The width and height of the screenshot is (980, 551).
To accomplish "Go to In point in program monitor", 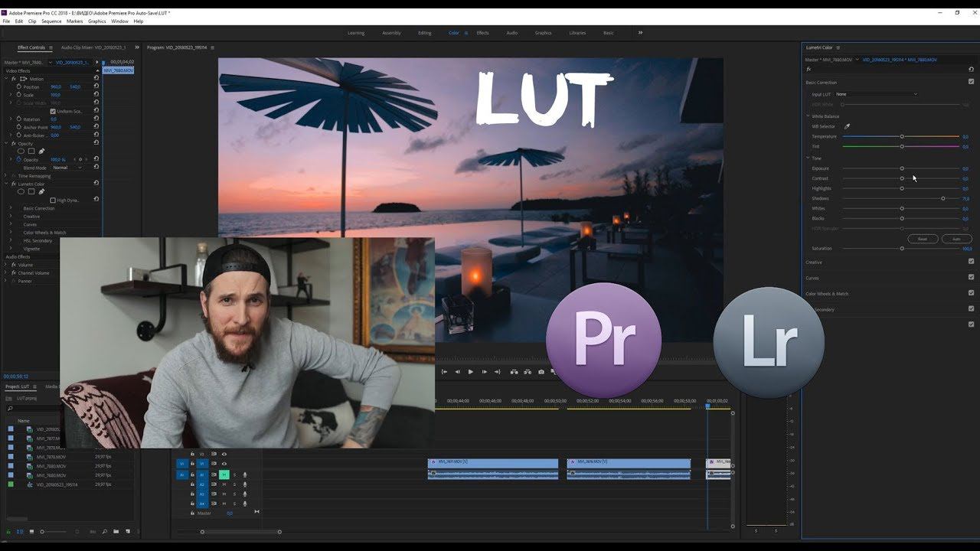I will tap(444, 372).
